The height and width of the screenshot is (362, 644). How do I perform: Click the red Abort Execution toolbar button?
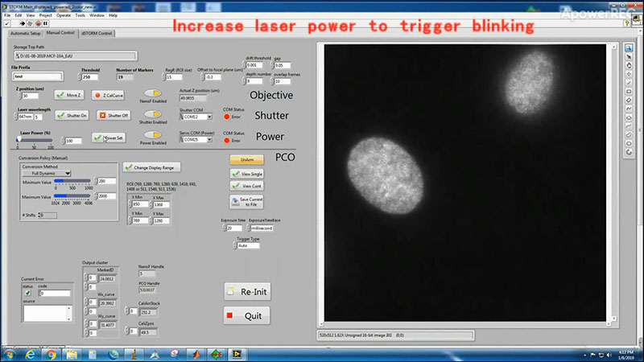(x=38, y=23)
